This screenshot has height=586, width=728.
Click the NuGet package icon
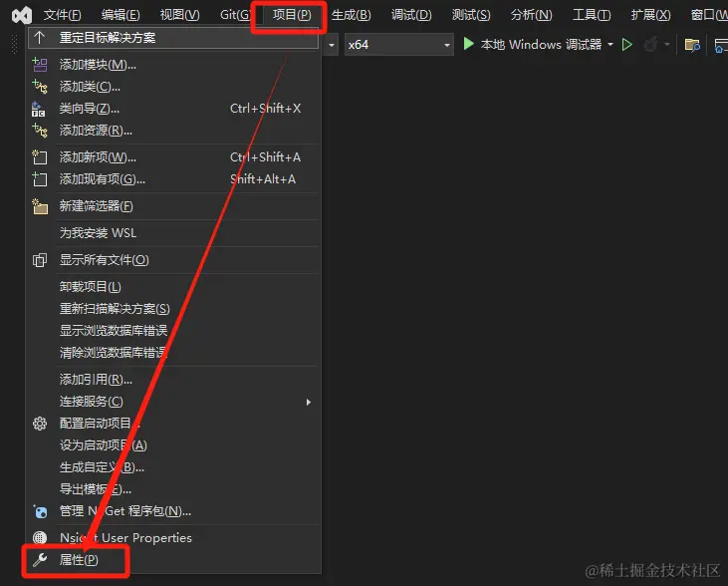[x=40, y=511]
